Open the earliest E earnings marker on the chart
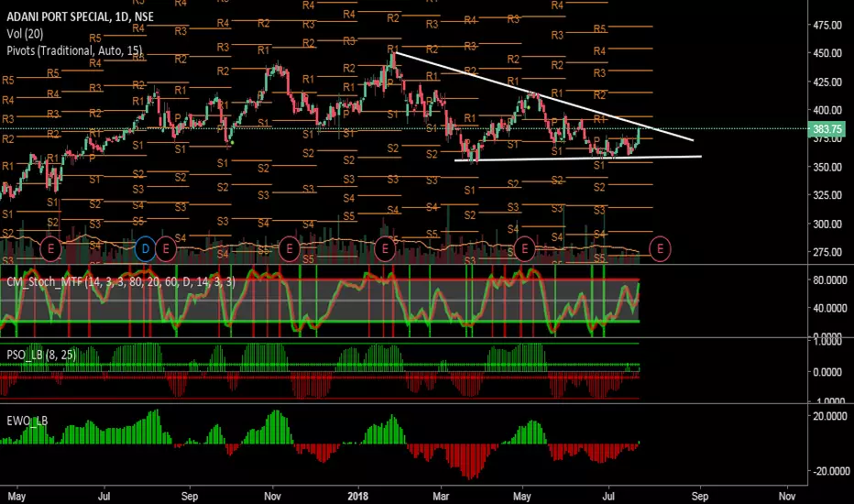This screenshot has height=504, width=854. (x=50, y=249)
